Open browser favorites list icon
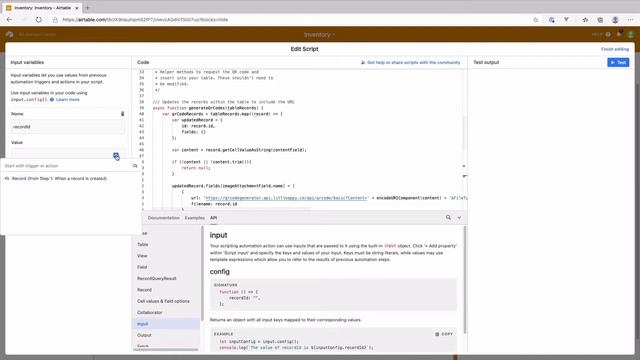Image resolution: width=640 pixels, height=360 pixels. pyautogui.click(x=585, y=20)
